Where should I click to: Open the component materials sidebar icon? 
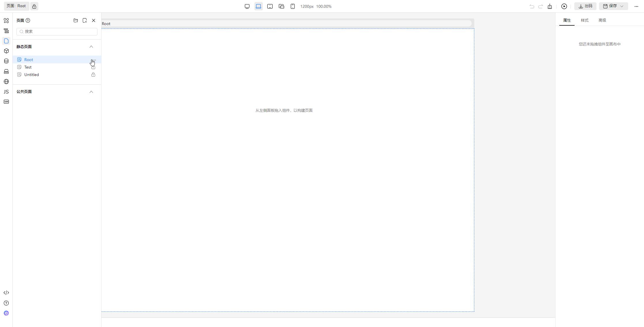click(6, 20)
